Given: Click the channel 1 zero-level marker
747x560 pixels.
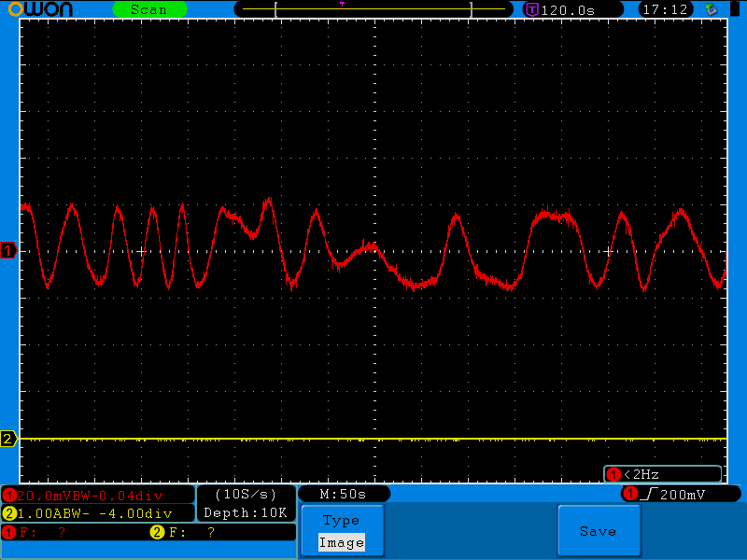Looking at the screenshot, I should tap(8, 251).
